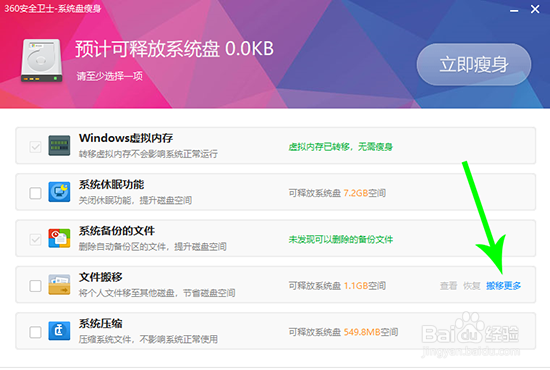Select the Windows虚拟内存 title text
Viewport: 550px width, 370px height.
pos(126,138)
